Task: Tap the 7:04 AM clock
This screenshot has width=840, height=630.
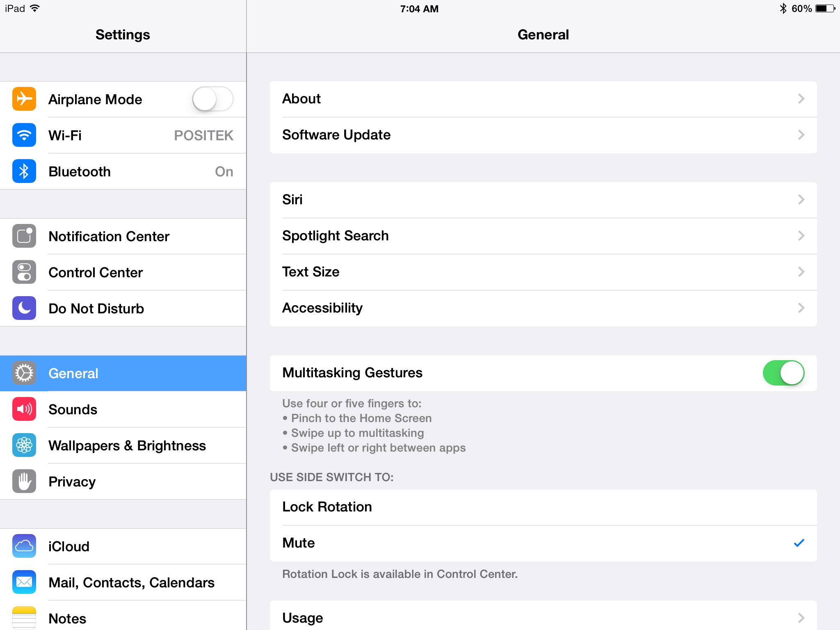Action: 420,9
